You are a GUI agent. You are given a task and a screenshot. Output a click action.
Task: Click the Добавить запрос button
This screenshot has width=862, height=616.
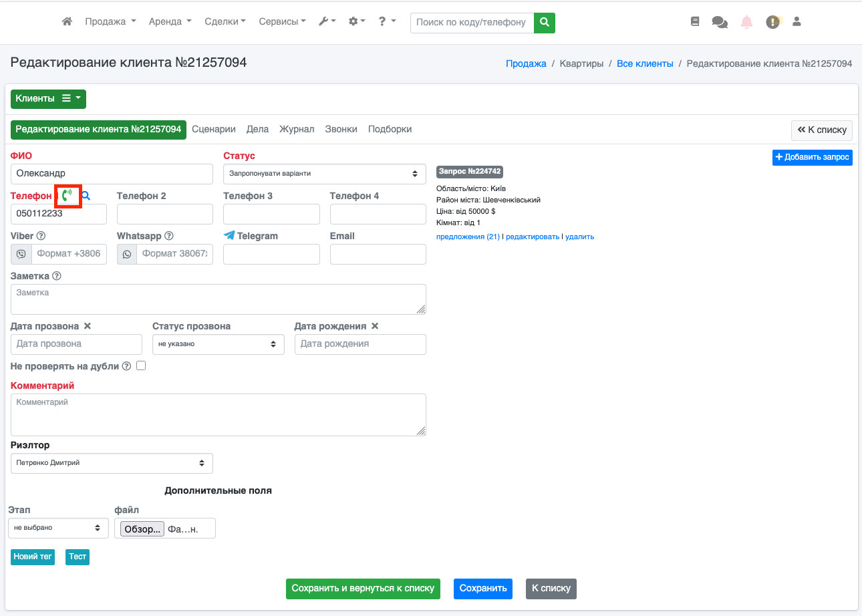(812, 157)
